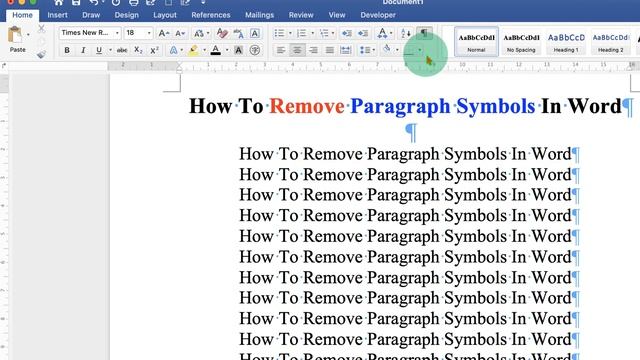Click the Sort A-Z icon
This screenshot has height=360, width=640.
tap(406, 33)
